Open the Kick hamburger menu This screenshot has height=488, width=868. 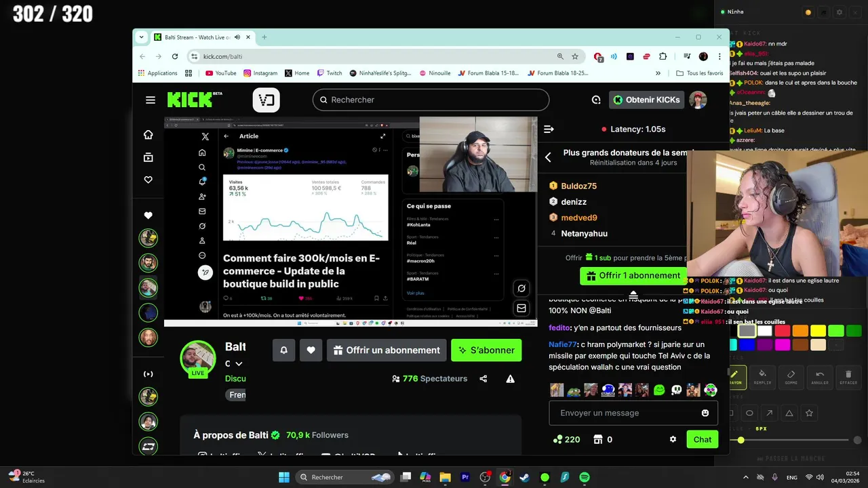(151, 100)
